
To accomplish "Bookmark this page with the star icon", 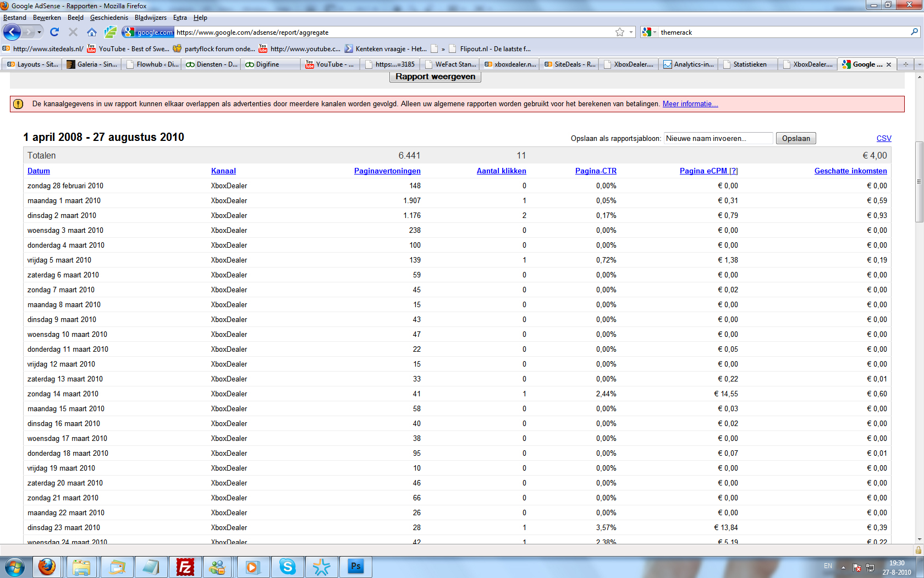I will pyautogui.click(x=620, y=32).
